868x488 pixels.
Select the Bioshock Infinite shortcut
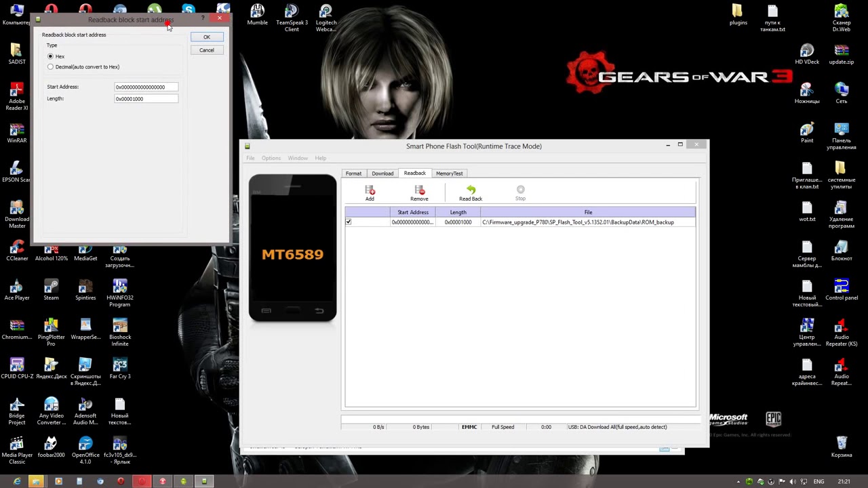(120, 333)
